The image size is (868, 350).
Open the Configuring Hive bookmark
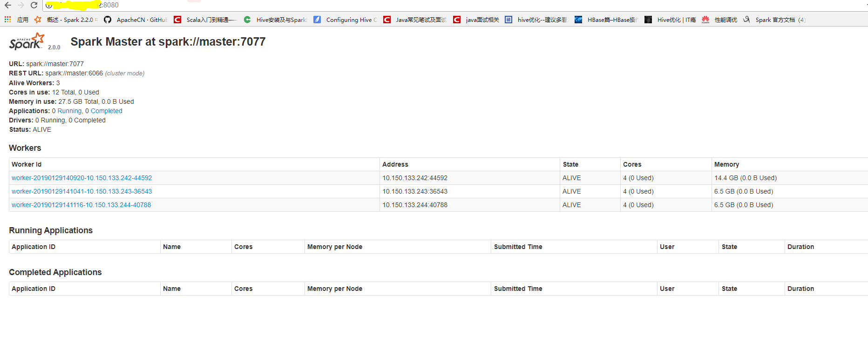point(345,20)
